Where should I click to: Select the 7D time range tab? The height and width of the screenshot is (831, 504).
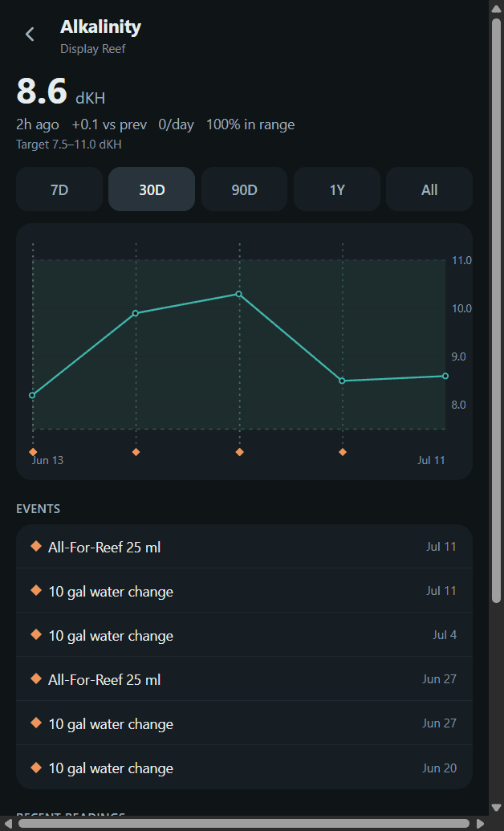tap(59, 189)
